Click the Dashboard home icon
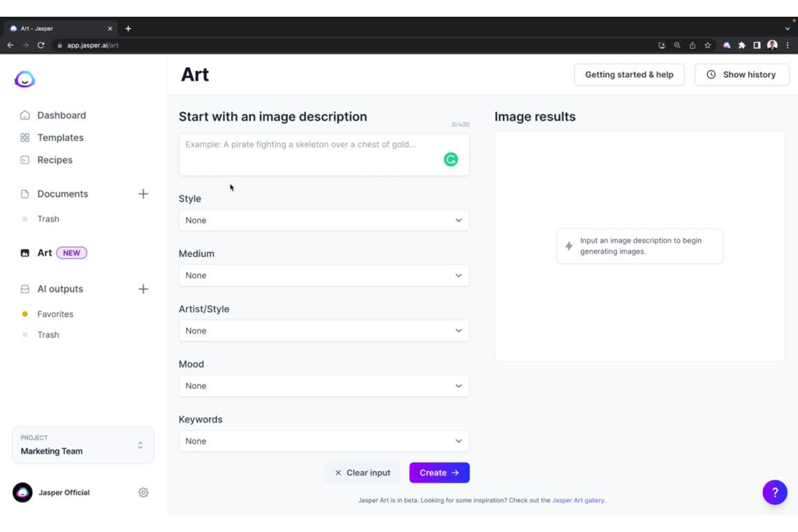Screen dimensions: 798x532 coord(25,115)
